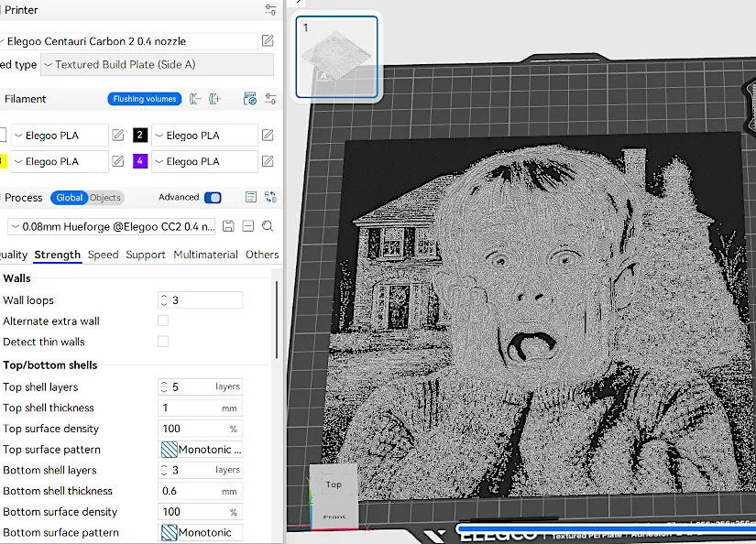756x544 pixels.
Task: Save the 0.08mm Hueforge process preset
Action: click(228, 226)
